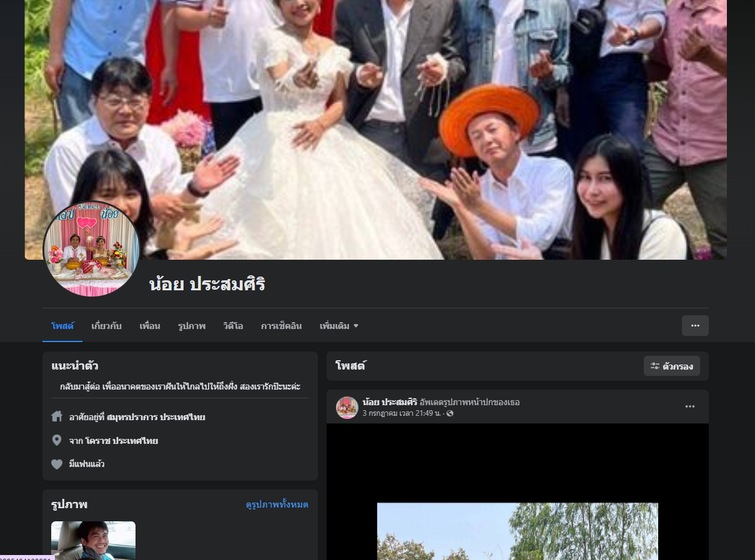
Task: Switch to the โพสต์ tab
Action: 62,326
